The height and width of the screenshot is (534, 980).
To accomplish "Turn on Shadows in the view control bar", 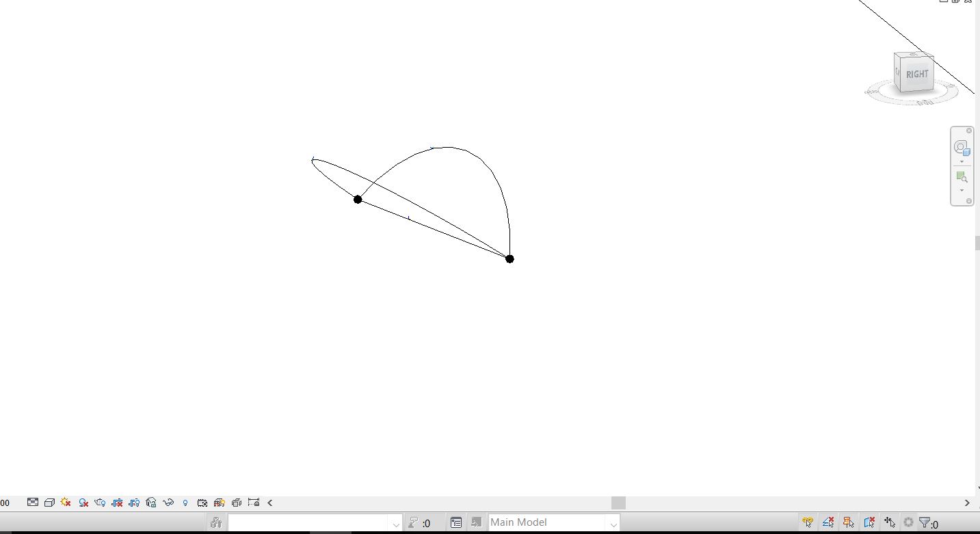I will pyautogui.click(x=83, y=503).
